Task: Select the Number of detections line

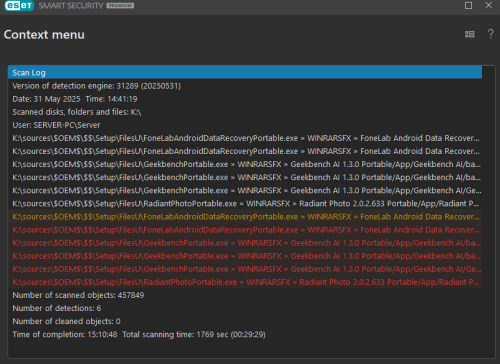Action: [x=245, y=308]
